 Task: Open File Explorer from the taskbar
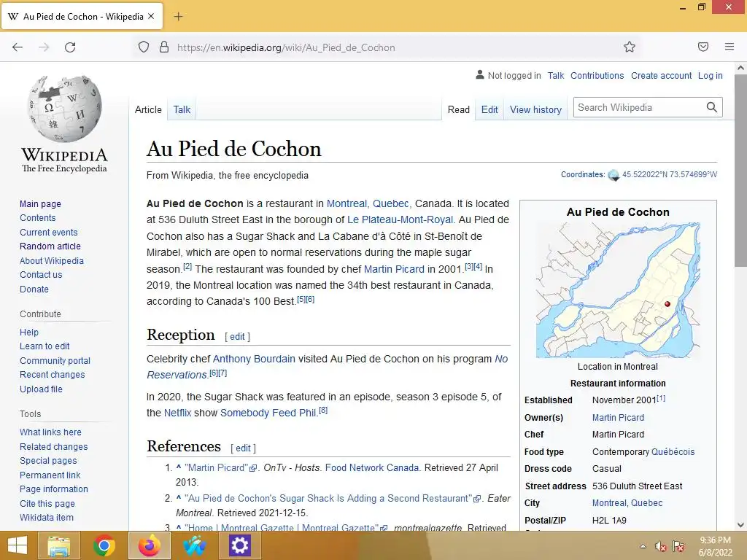point(60,545)
